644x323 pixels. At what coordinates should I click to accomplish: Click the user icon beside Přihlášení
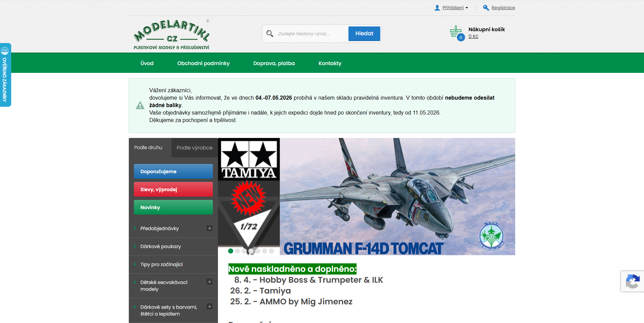[437, 8]
